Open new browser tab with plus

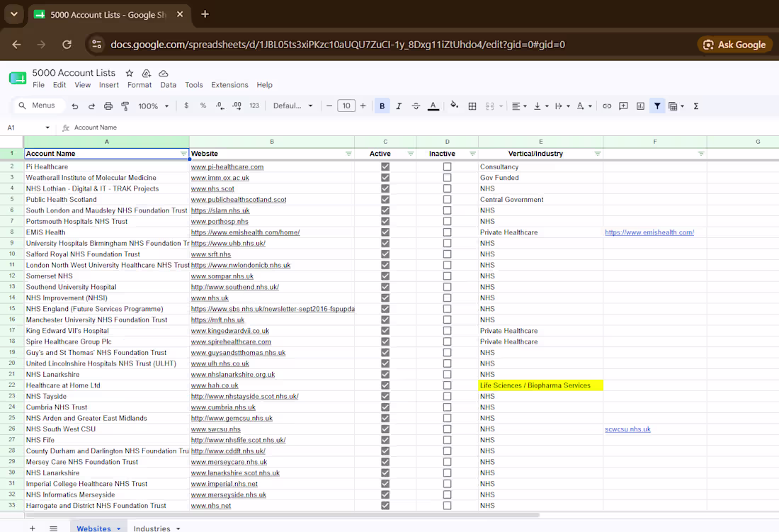(x=205, y=14)
